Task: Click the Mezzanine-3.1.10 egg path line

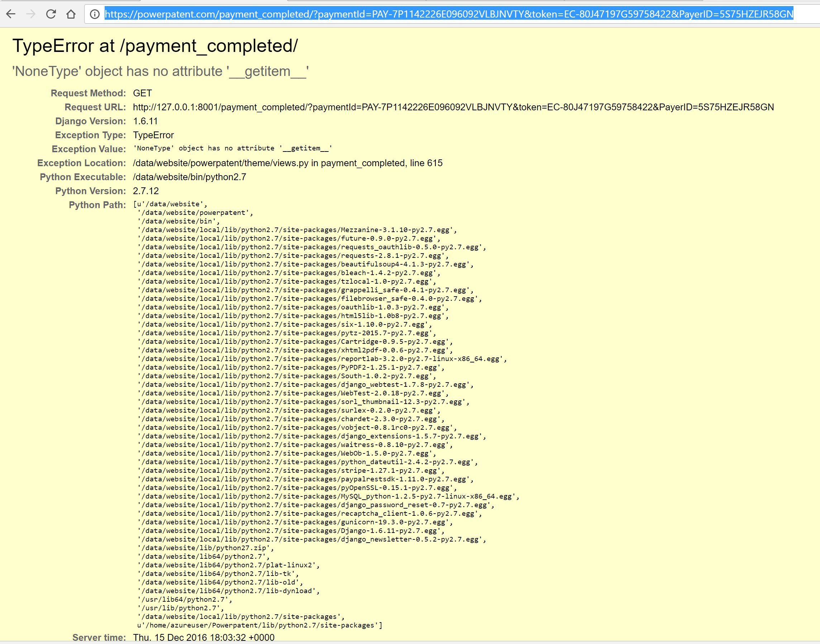Action: pyautogui.click(x=297, y=230)
